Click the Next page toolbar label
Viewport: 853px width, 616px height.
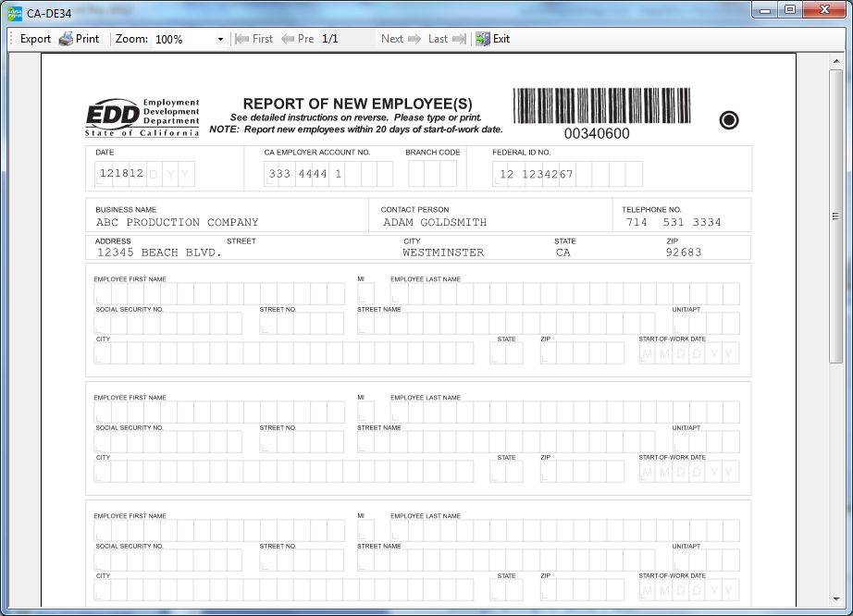point(392,39)
